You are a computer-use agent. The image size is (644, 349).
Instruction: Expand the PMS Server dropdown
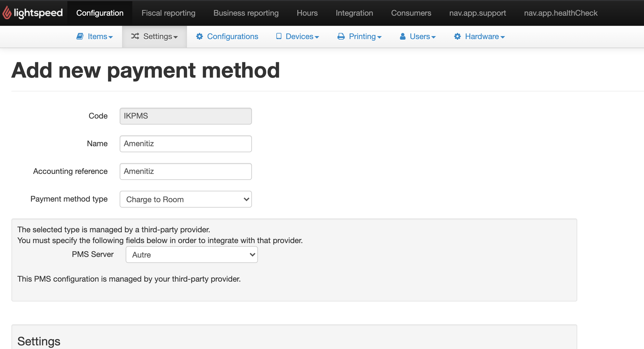(x=192, y=255)
